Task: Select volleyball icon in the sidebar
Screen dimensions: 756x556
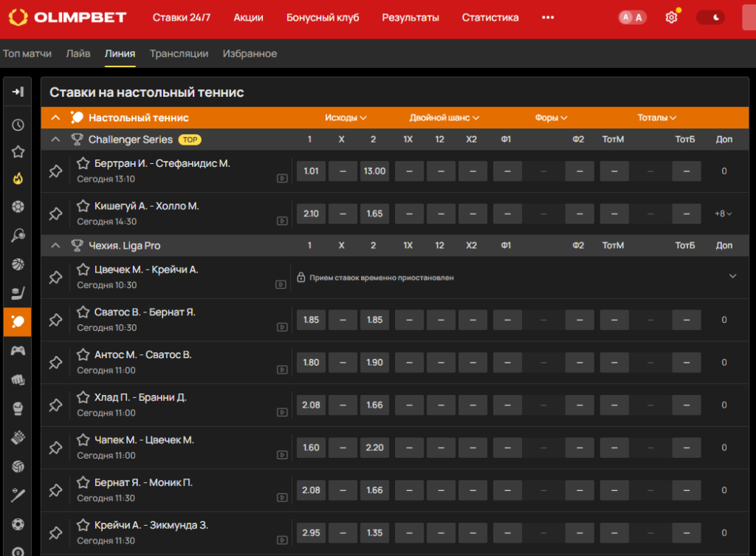Action: click(18, 467)
